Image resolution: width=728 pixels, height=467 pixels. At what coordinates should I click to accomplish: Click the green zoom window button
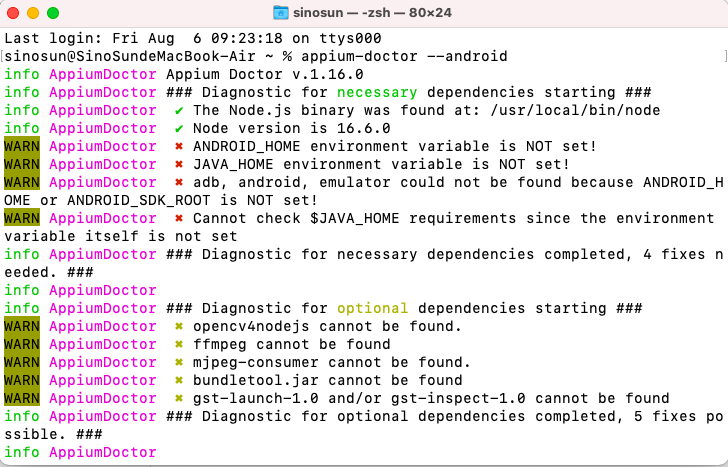(x=53, y=13)
